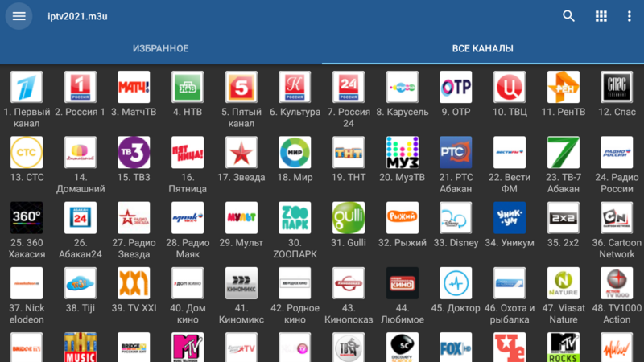644x362 pixels.
Task: Select the ТВЦ channel icon
Action: tap(510, 87)
